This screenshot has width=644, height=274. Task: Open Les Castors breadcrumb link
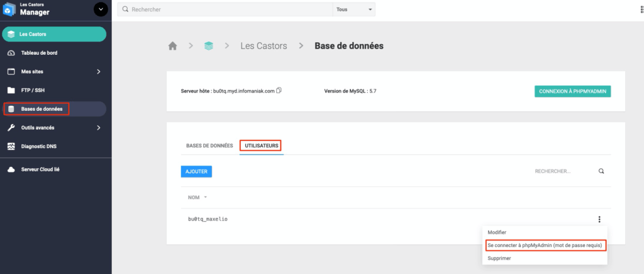pyautogui.click(x=264, y=46)
